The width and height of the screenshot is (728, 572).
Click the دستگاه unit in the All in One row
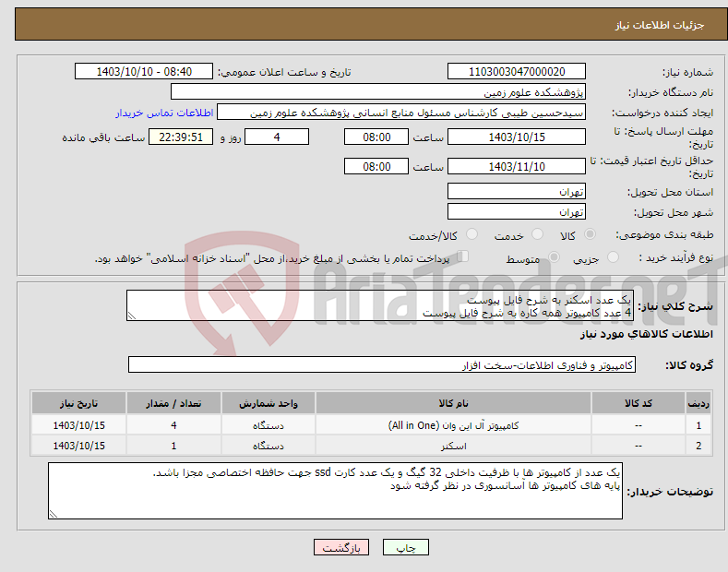coord(269,424)
